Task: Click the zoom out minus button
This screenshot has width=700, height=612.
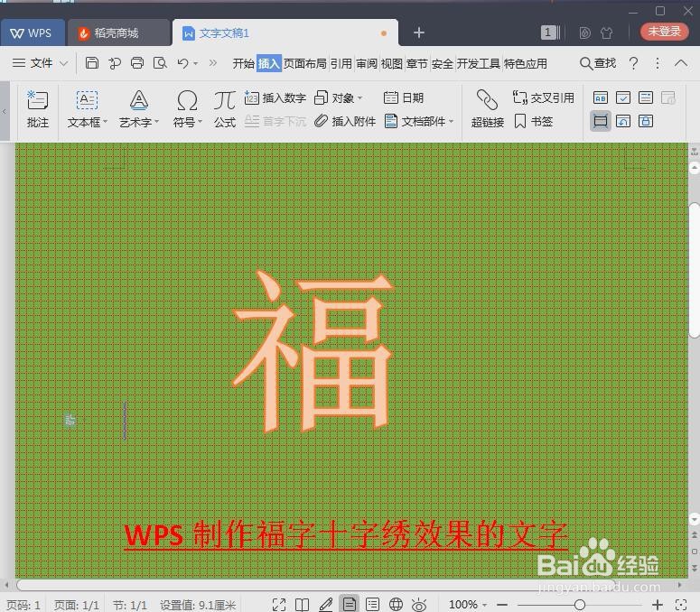Action: pos(502,605)
